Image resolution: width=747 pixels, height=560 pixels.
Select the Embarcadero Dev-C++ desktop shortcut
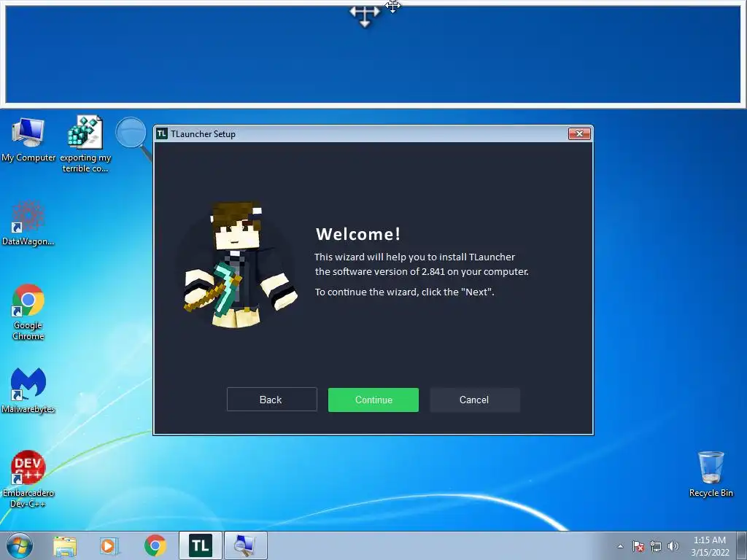28,479
